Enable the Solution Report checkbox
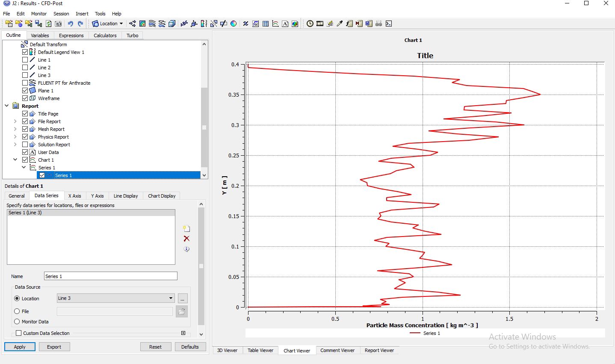Screen dimensions: 615x364 (x=25, y=145)
